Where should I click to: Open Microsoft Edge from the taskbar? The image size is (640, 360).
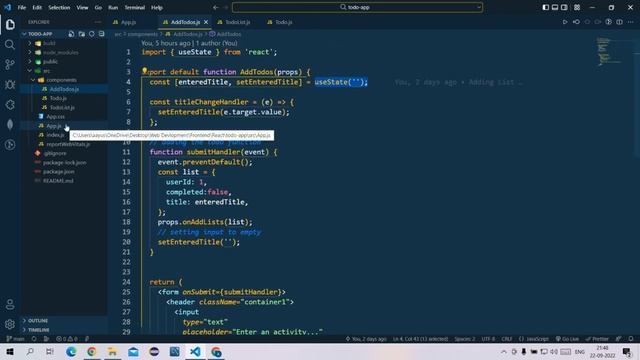click(x=71, y=351)
